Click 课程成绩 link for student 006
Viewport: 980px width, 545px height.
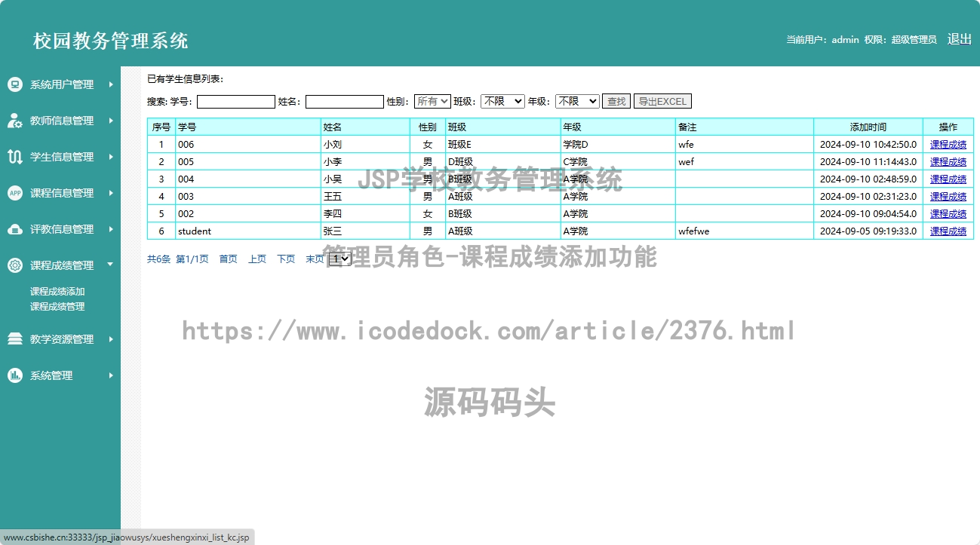[x=948, y=144]
